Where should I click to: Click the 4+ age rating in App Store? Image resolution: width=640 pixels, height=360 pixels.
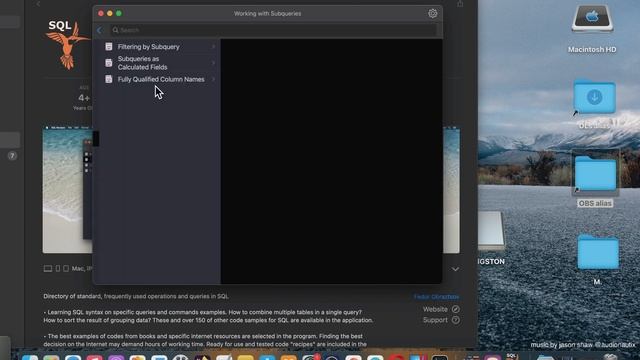coord(84,98)
